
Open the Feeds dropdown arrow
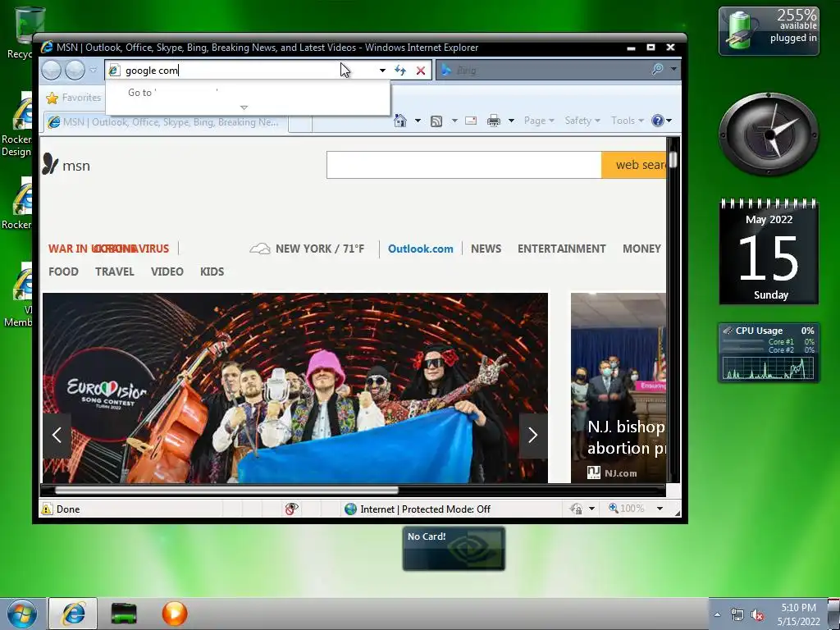454,121
